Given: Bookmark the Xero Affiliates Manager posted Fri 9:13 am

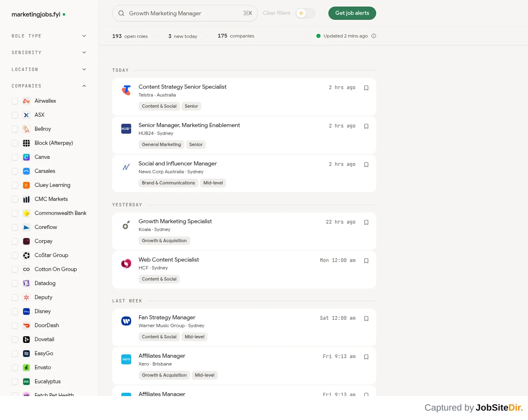Looking at the screenshot, I should [366, 357].
